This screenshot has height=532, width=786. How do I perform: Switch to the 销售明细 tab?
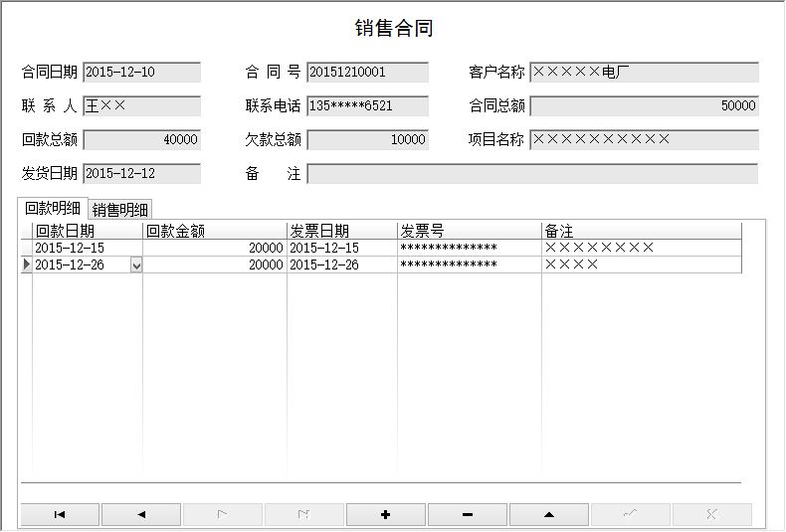(x=120, y=210)
